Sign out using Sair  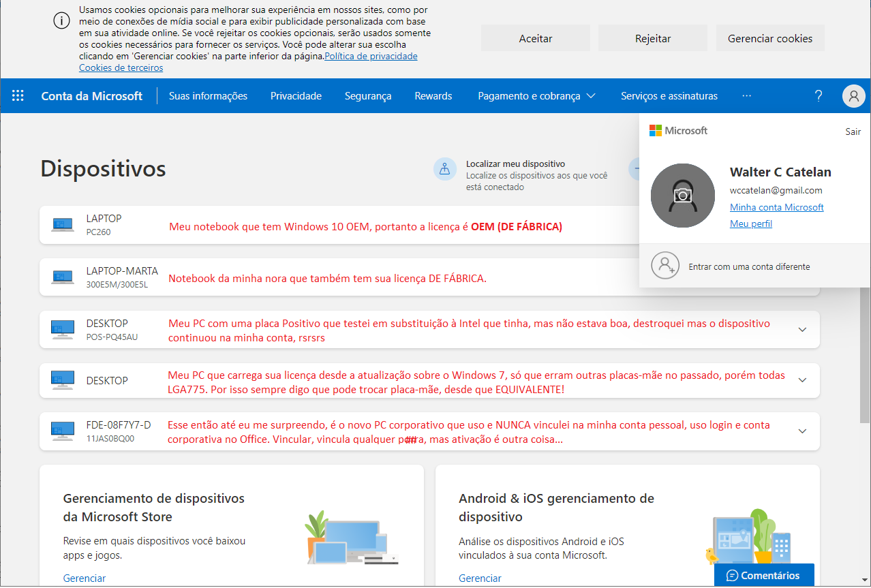(853, 131)
